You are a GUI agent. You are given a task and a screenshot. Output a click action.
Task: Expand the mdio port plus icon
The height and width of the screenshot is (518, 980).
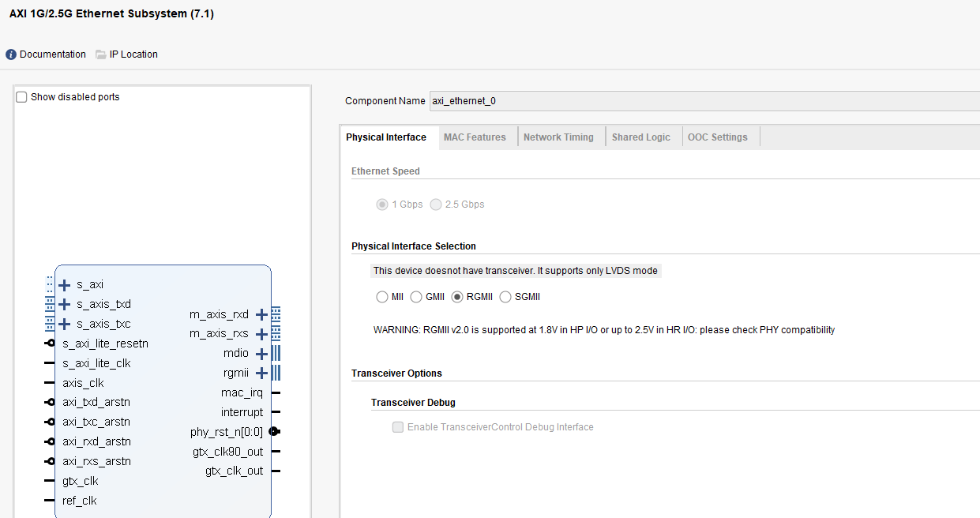click(x=261, y=354)
